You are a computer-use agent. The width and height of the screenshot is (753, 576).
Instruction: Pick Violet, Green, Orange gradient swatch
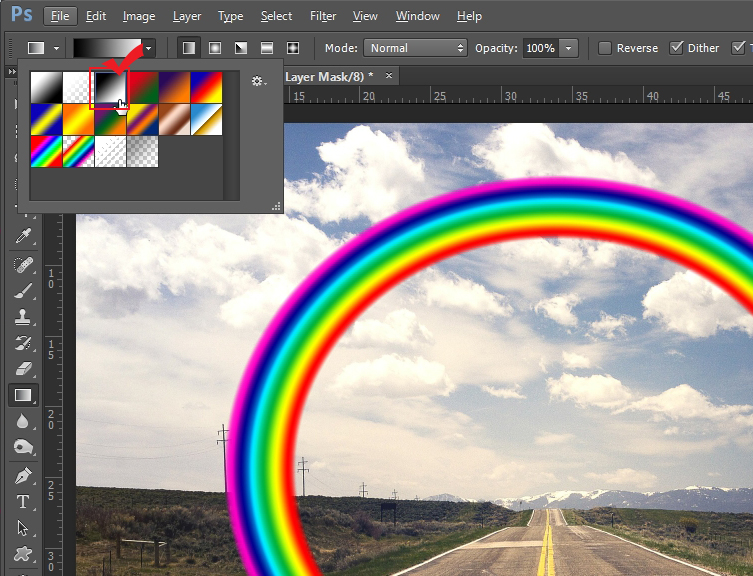110,120
